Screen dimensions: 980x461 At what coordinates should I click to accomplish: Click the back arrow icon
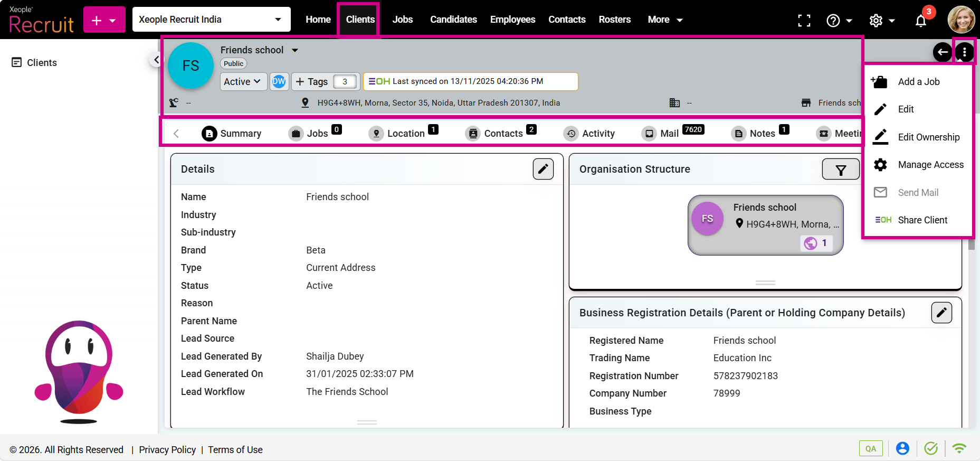click(x=942, y=52)
